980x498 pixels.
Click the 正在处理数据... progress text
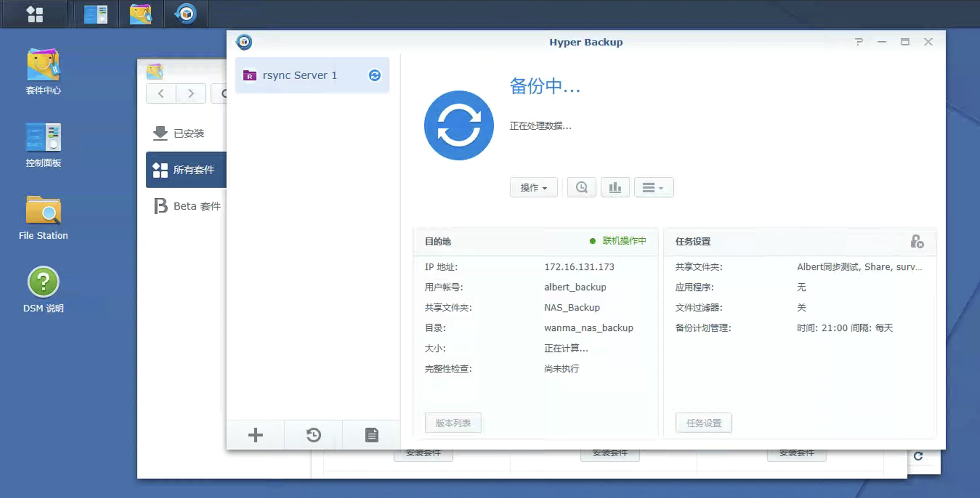[540, 126]
